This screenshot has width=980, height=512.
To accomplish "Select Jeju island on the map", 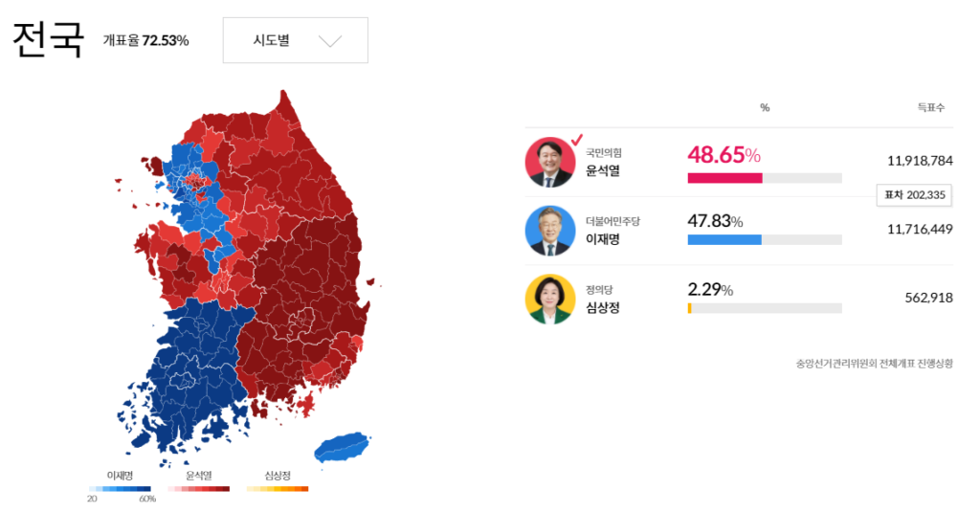I will (x=343, y=446).
